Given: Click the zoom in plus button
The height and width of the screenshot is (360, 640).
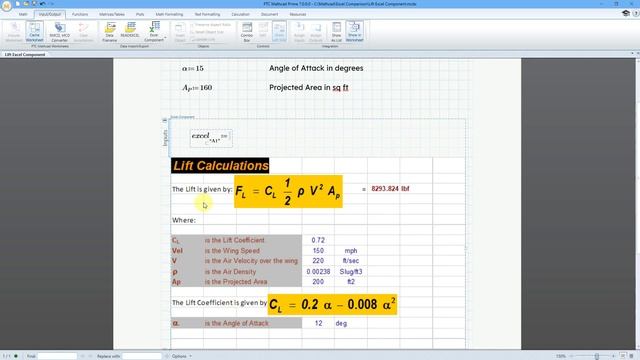Looking at the screenshot, I should point(613,356).
